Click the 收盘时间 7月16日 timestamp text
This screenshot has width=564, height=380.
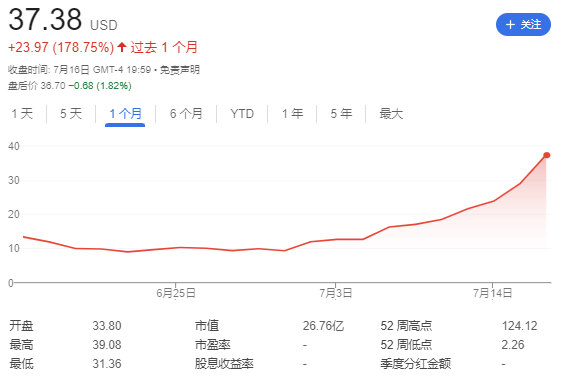point(79,69)
